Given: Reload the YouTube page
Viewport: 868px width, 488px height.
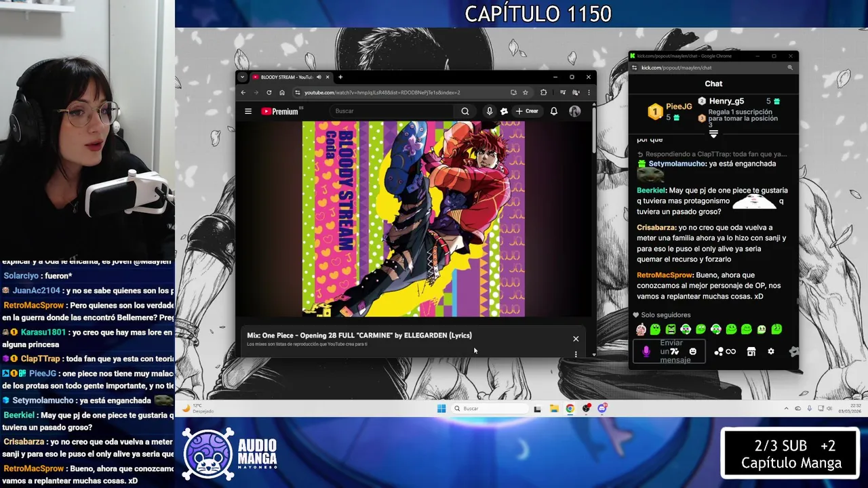Looking at the screenshot, I should tap(269, 92).
